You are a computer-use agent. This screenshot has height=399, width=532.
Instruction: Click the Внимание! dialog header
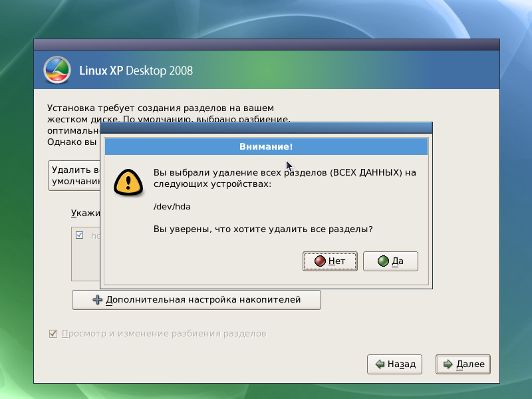pyautogui.click(x=266, y=146)
